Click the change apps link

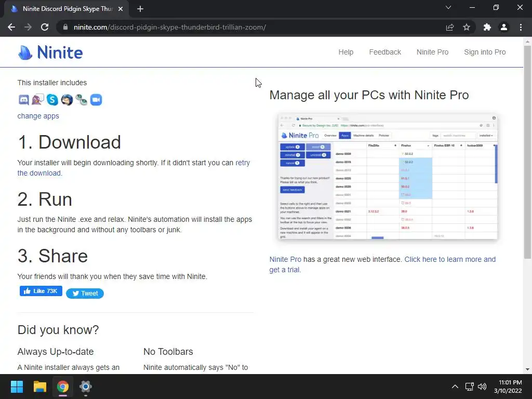pos(38,116)
